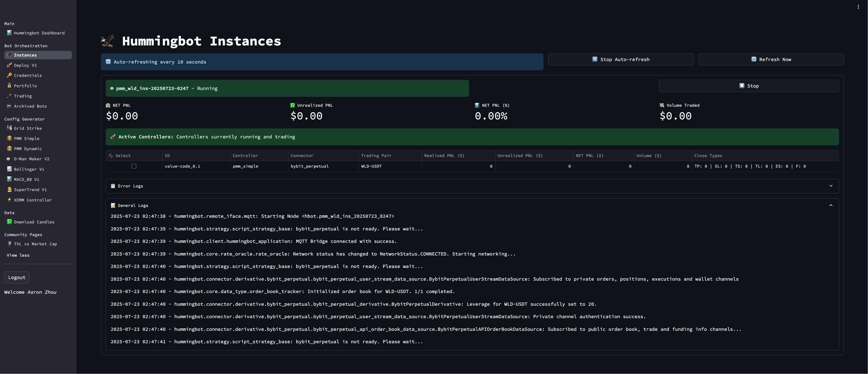Click the Unrealized PNL ($) column header
Screen dimensions: 868x374
click(x=534, y=156)
